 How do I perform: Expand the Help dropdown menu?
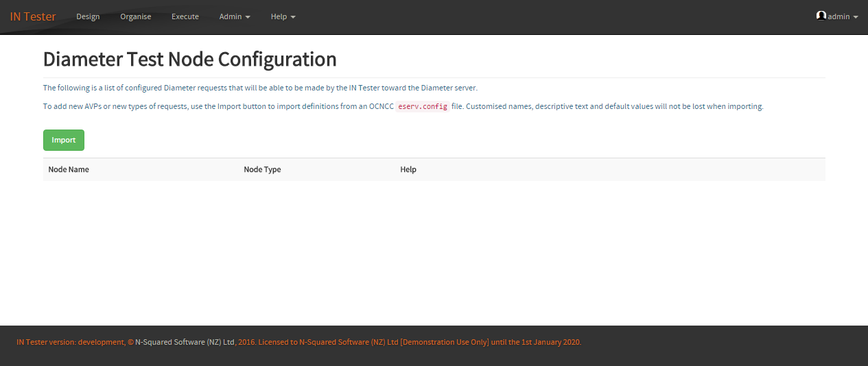point(283,16)
